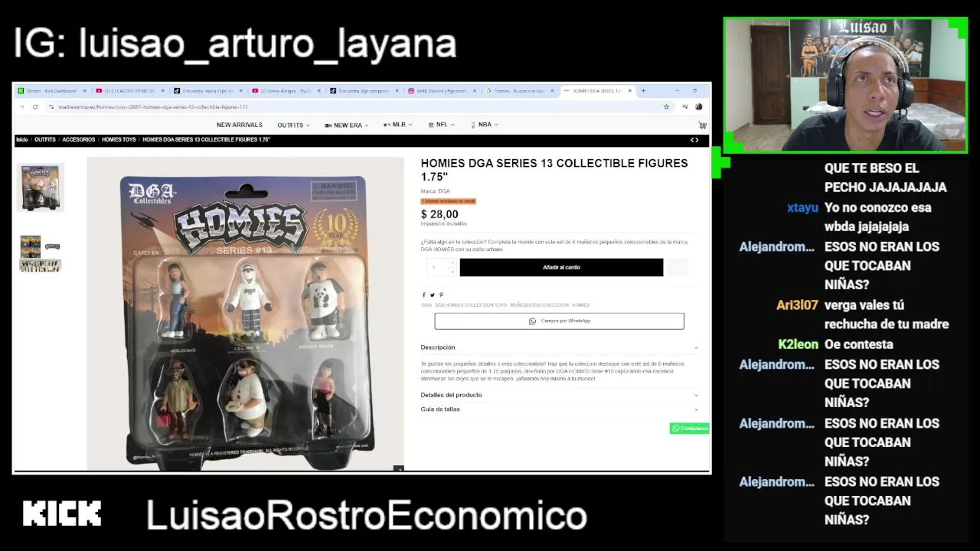Image resolution: width=980 pixels, height=551 pixels.
Task: Go to Inicio breadcrumb link
Action: click(x=22, y=139)
